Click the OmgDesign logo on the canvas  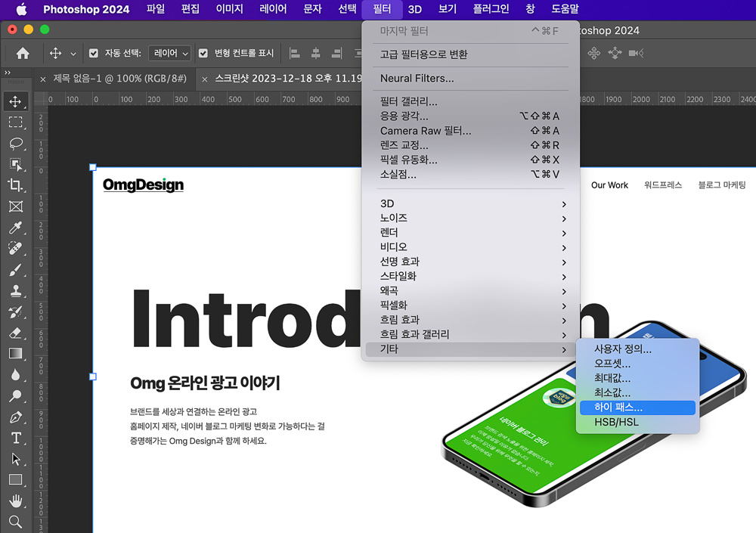[143, 184]
